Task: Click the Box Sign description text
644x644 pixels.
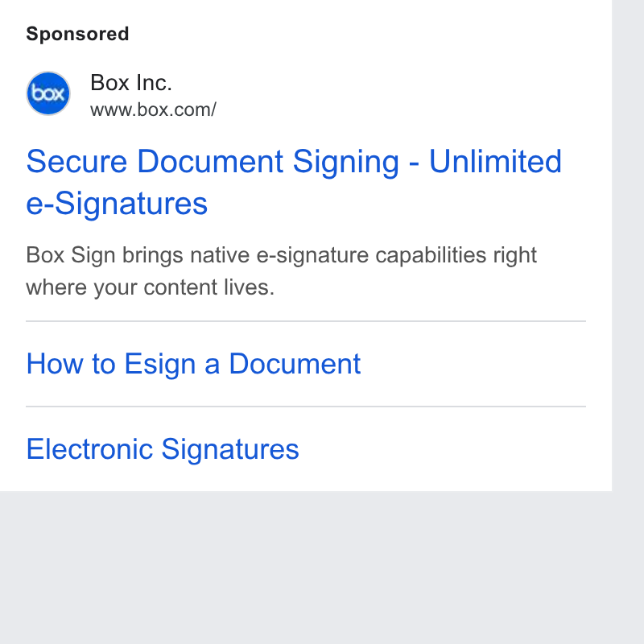Action: point(281,270)
